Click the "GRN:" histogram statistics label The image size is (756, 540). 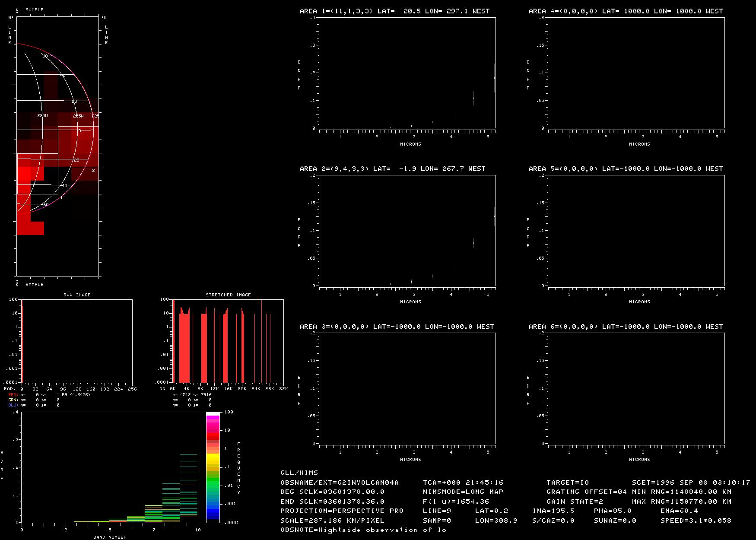pyautogui.click(x=13, y=400)
